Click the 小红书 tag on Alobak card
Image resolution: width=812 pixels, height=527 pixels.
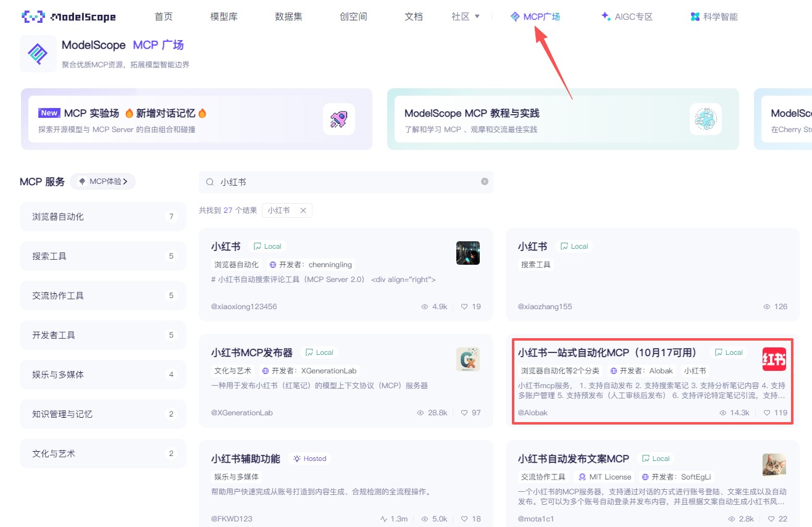pos(695,371)
